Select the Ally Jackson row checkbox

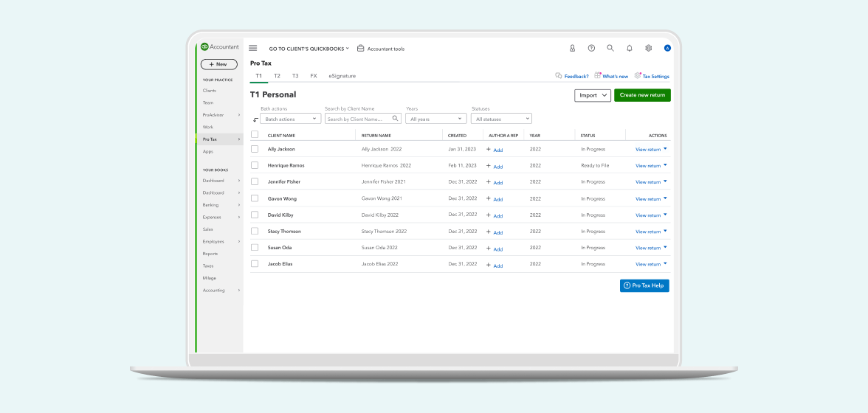(255, 149)
